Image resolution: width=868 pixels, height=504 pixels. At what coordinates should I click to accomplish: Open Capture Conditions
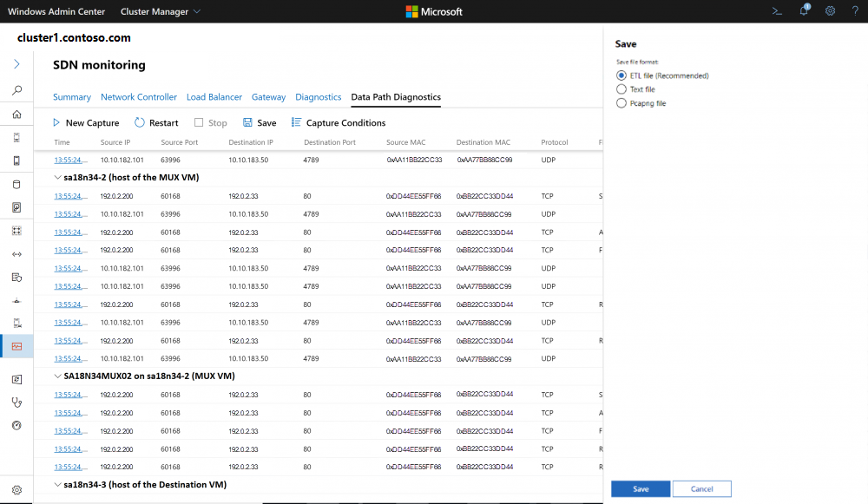(x=339, y=123)
